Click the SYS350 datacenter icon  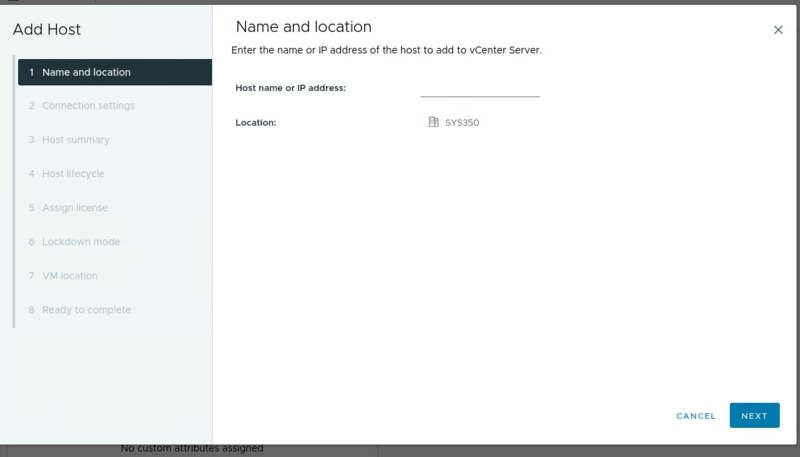tap(433, 122)
